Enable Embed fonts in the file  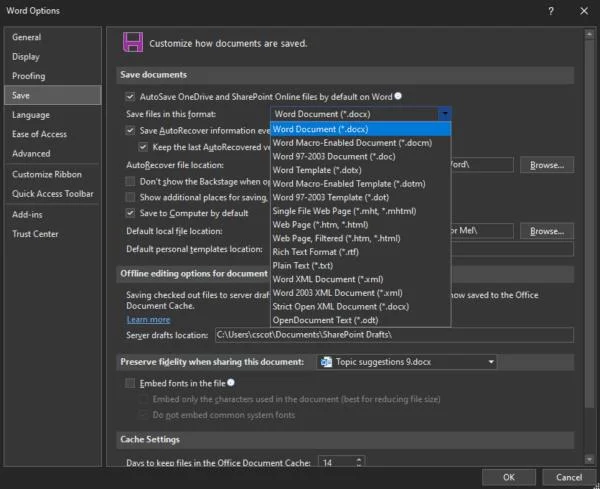click(130, 383)
